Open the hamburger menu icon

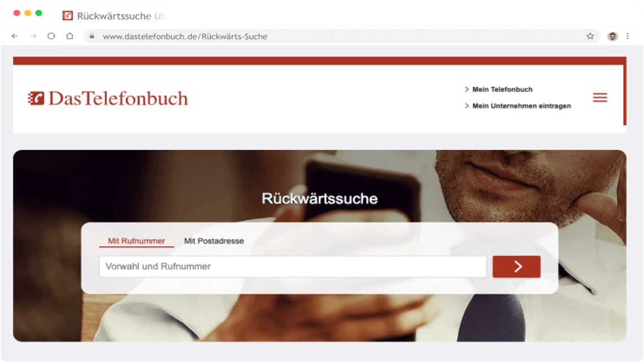tap(599, 97)
